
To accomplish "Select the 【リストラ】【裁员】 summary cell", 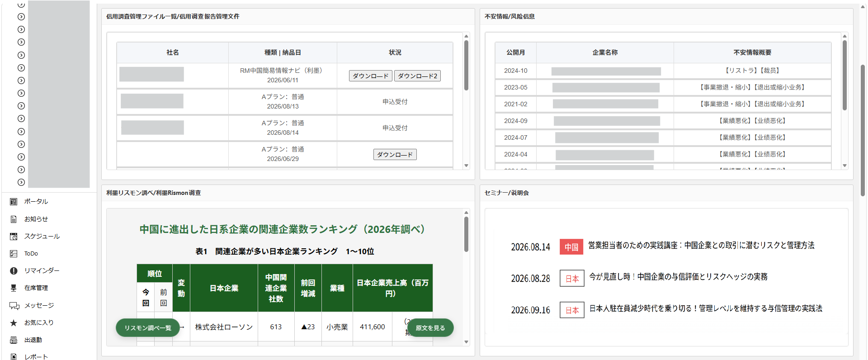I will tap(752, 71).
